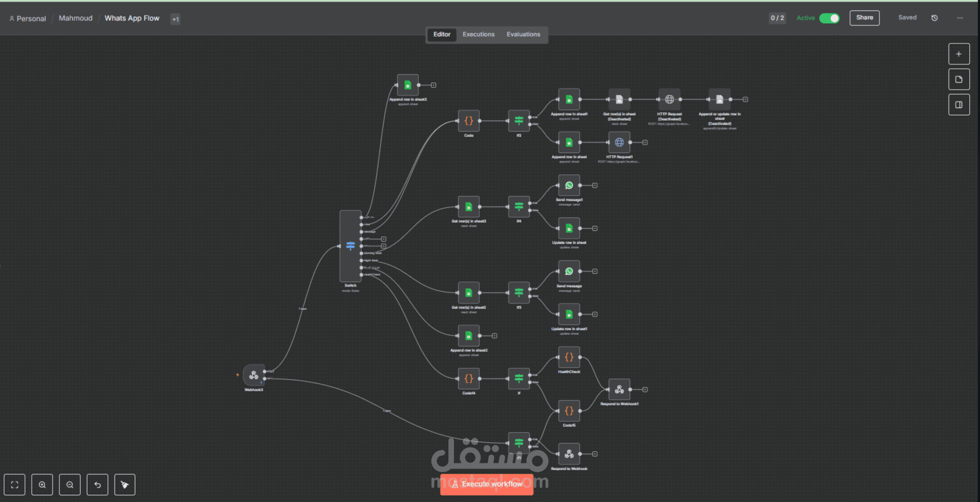The height and width of the screenshot is (502, 980).
Task: Select the Update row in sheet node
Action: tap(569, 228)
